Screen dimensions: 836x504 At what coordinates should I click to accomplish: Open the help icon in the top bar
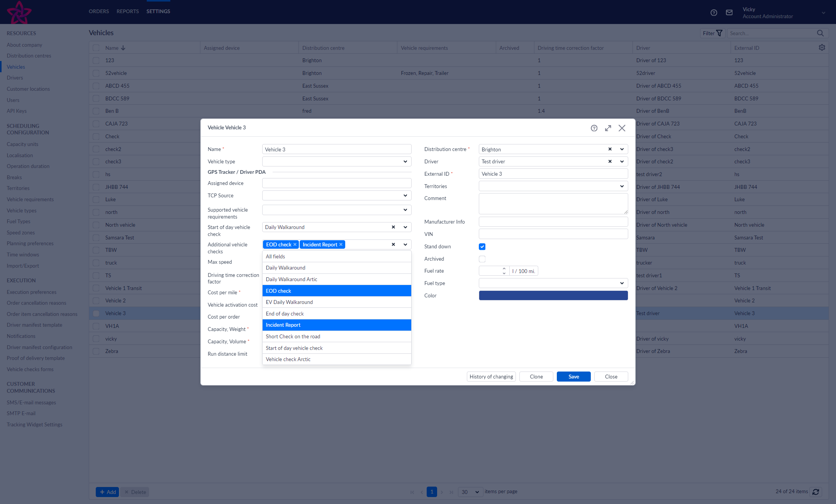click(714, 13)
